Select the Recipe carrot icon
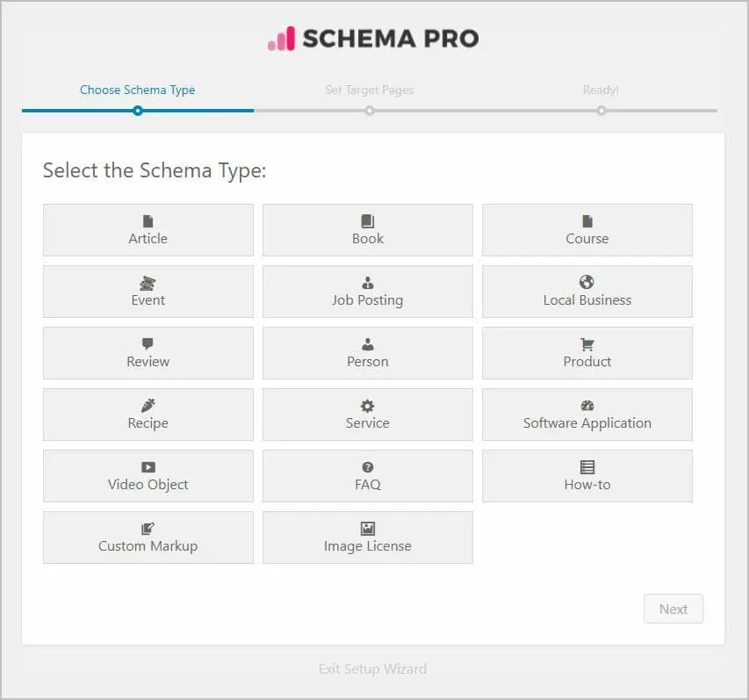 point(148,406)
